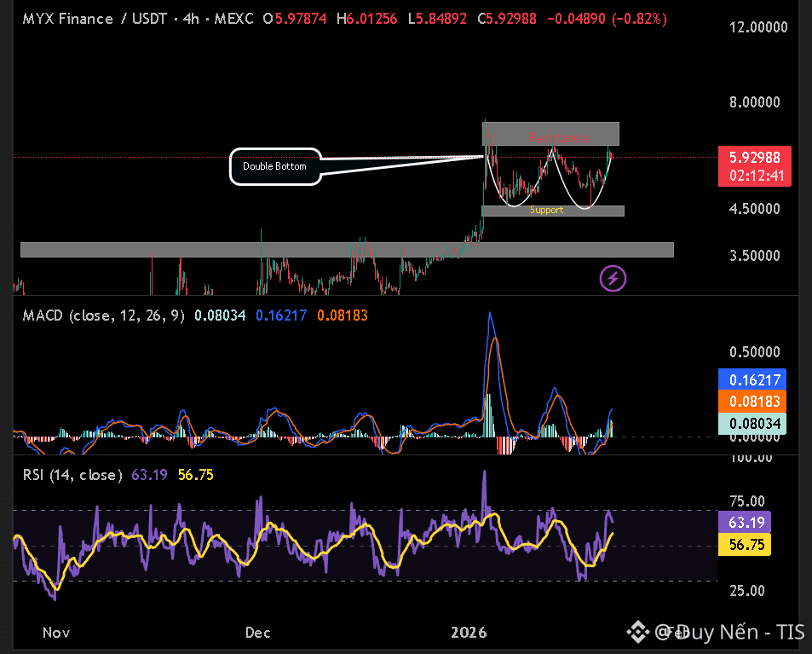Click the yellow RSI average label 56.75
This screenshot has width=812, height=654.
click(745, 544)
